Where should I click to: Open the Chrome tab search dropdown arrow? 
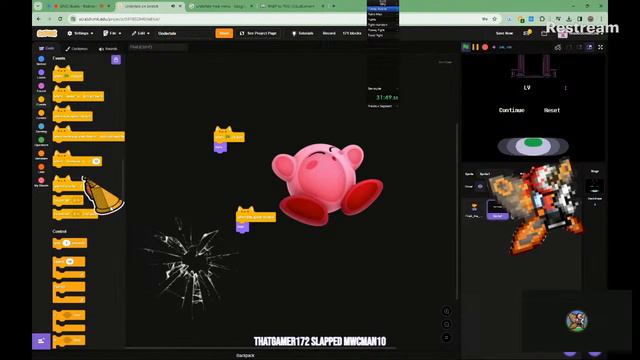(38, 6)
